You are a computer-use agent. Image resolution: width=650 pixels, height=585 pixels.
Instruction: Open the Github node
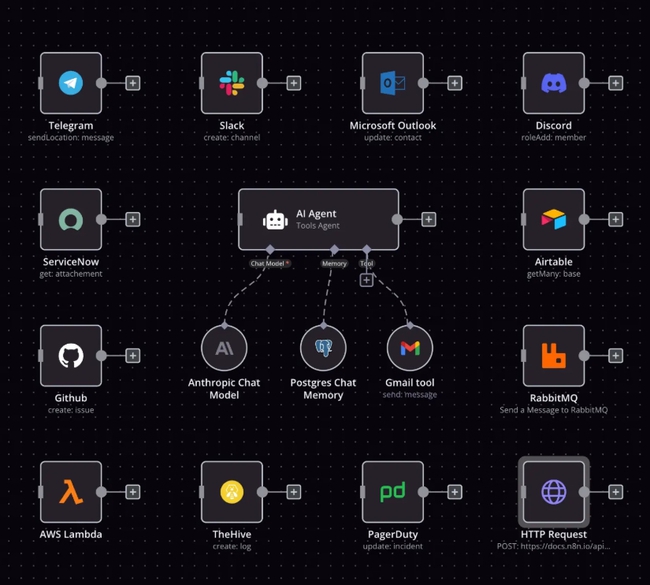coord(71,356)
